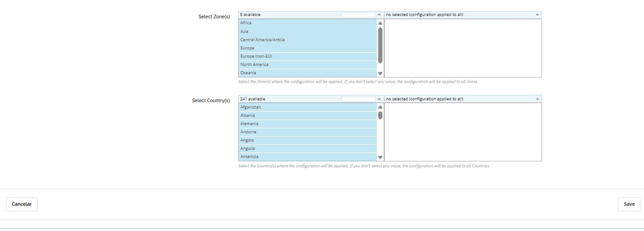Select Oceania in the available zones
644x231 pixels.
308,73
